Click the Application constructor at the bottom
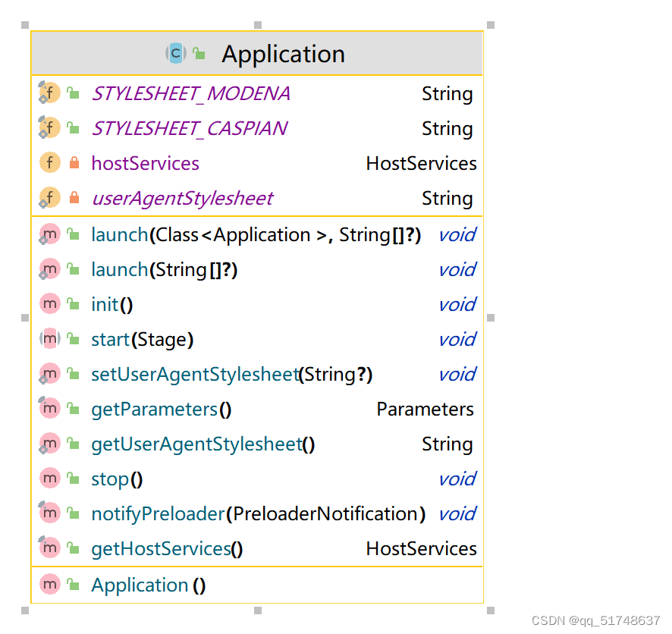The width and height of the screenshot is (672, 634). [x=139, y=585]
